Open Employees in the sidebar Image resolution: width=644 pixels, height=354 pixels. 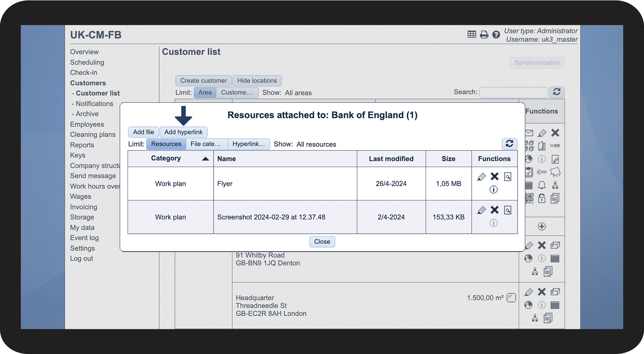tap(87, 124)
